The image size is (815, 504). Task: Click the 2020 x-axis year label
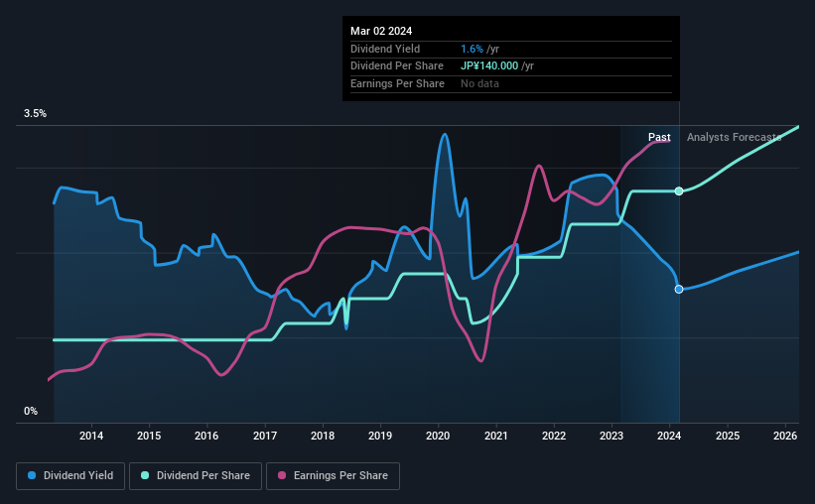pyautogui.click(x=438, y=436)
